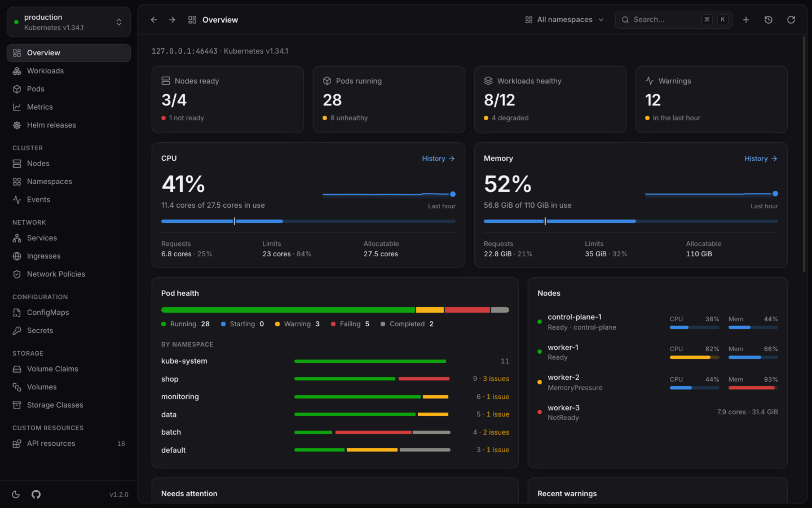Open Helm releases page
The width and height of the screenshot is (812, 508).
pos(69,125)
